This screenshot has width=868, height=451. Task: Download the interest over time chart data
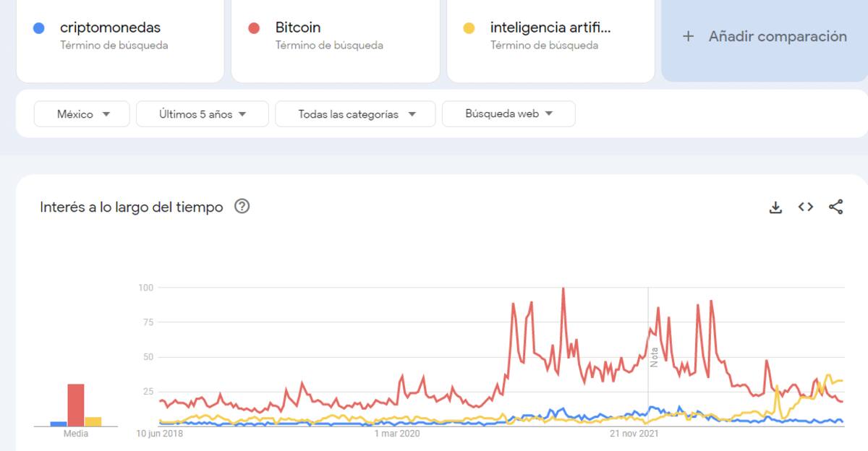[x=775, y=207]
